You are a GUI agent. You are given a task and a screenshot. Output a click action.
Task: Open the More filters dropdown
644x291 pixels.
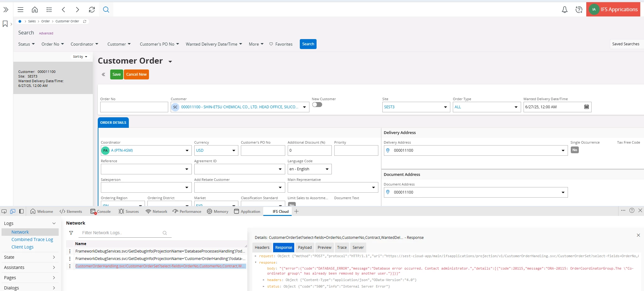[256, 44]
